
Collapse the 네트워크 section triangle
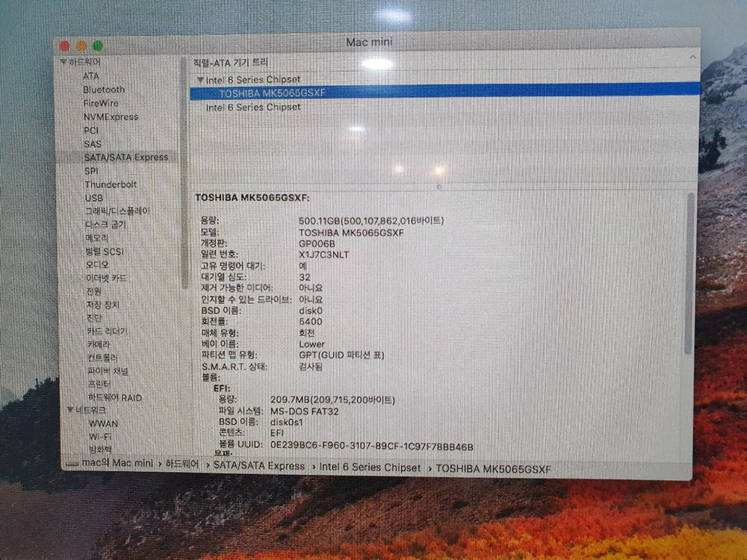pos(69,410)
